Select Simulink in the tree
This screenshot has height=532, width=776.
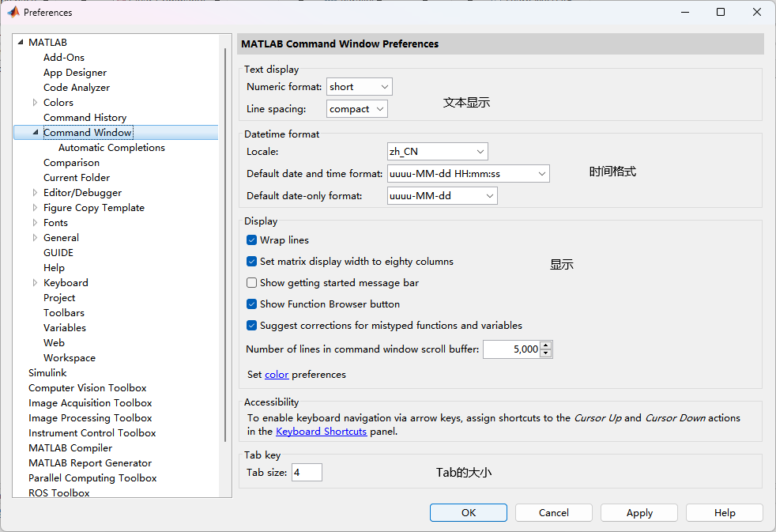47,372
